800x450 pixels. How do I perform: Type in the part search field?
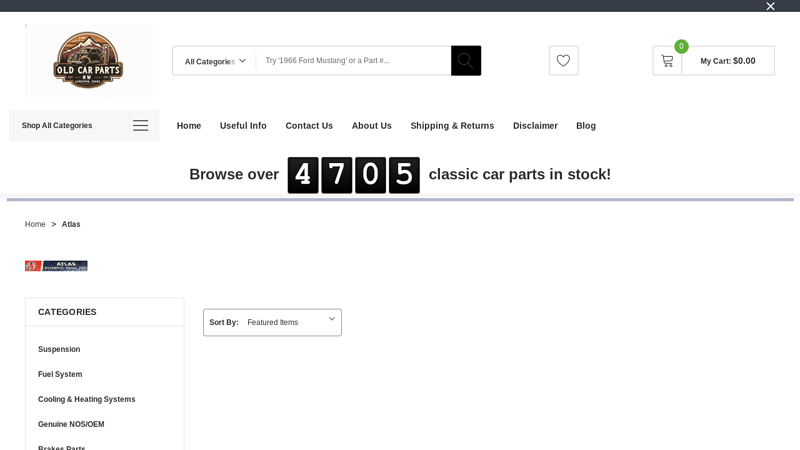[352, 61]
